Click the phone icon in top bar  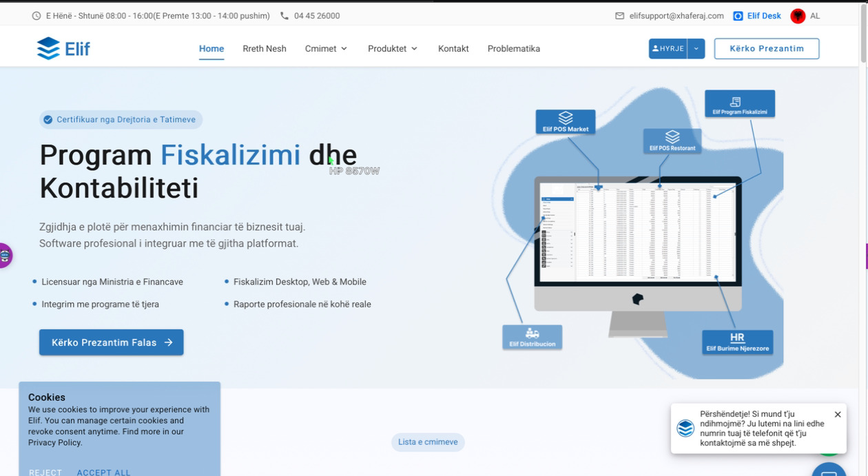[x=285, y=16]
